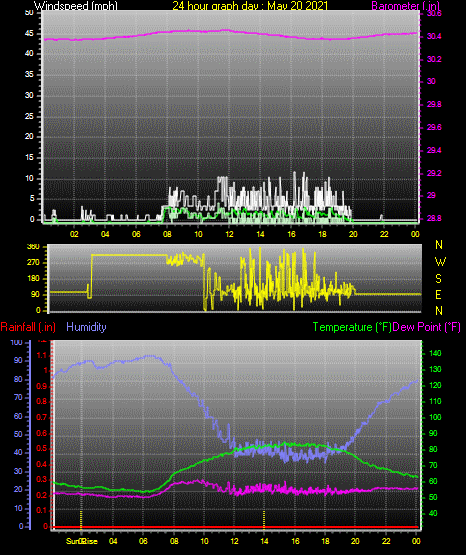Click the "Rainfall (.in)" legend label
The image size is (466, 555).
click(x=28, y=327)
